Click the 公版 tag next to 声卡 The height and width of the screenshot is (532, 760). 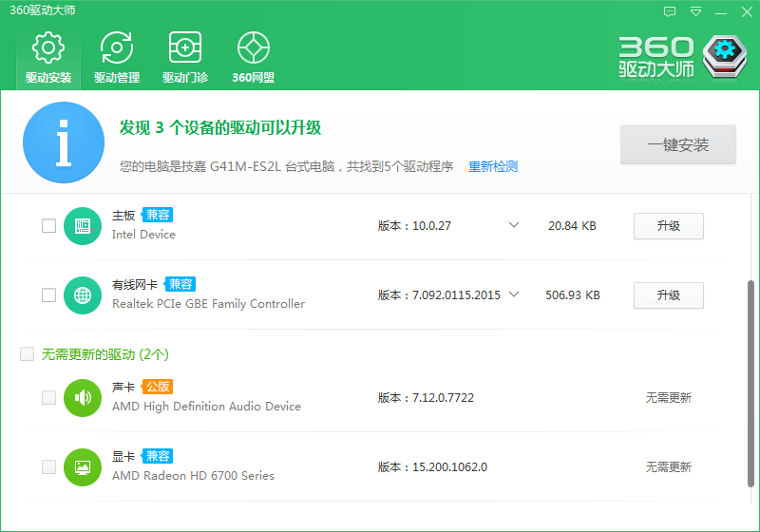click(158, 387)
